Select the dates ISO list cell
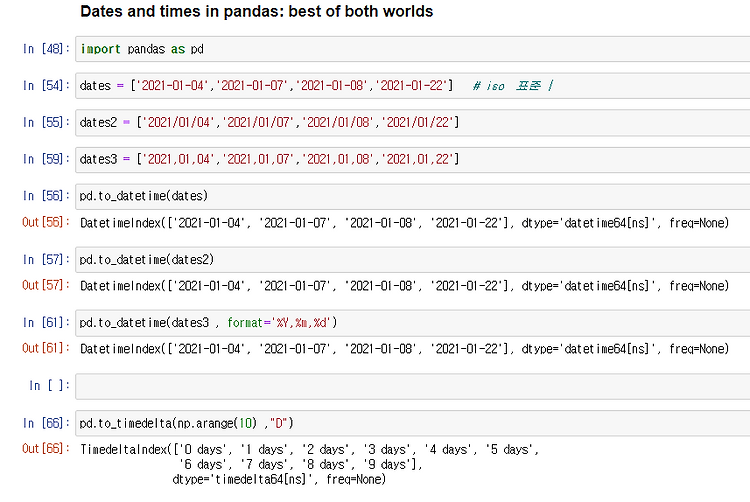Screen dimensions: 750x502 pos(412,86)
